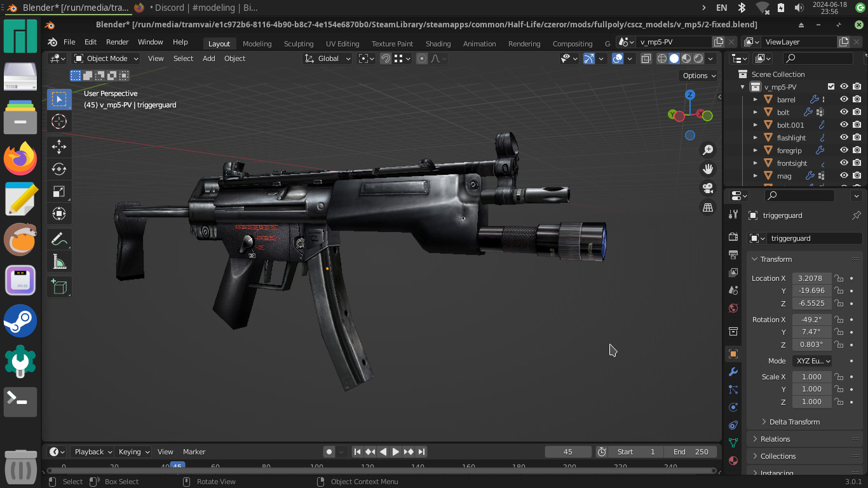Launch Firefox from the dock
This screenshot has width=868, height=488.
point(20,158)
